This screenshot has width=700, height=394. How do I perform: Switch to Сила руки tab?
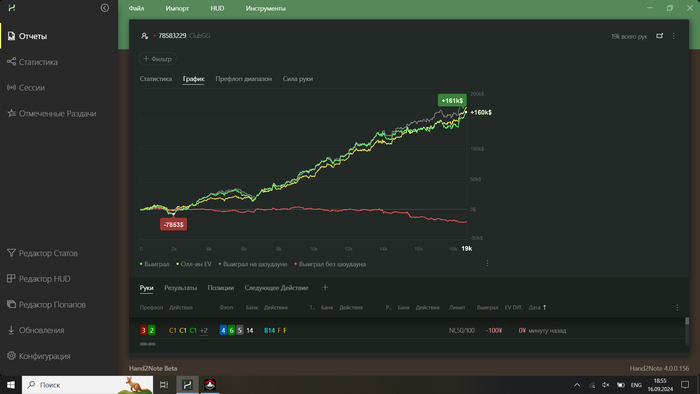(x=298, y=79)
